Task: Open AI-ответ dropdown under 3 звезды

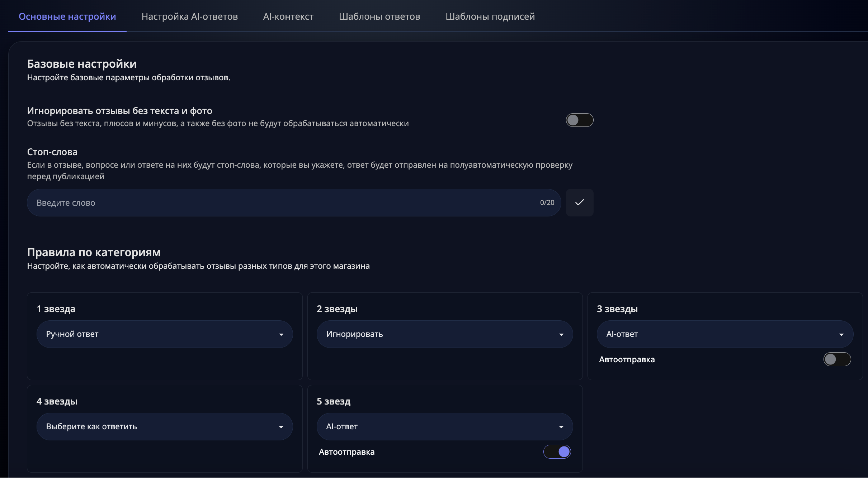Action: pos(717,334)
